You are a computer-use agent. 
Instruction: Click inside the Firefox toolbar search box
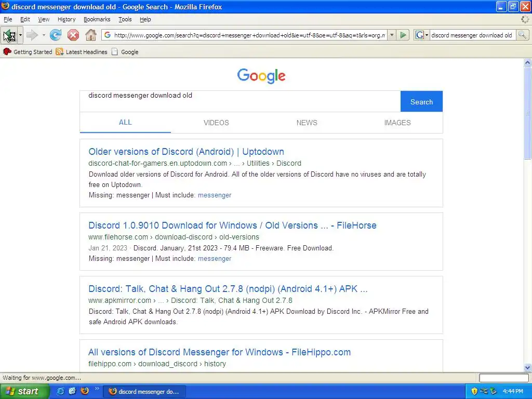click(472, 35)
